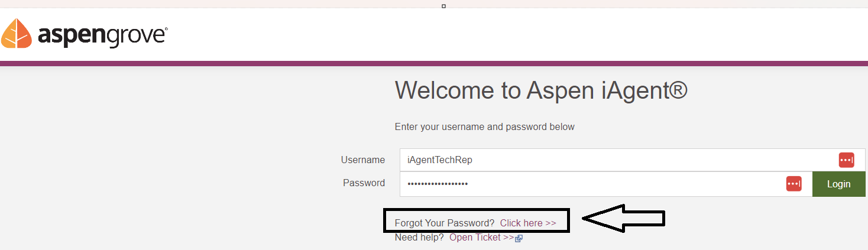This screenshot has height=250, width=868.
Task: Click the 'Username' field label
Action: coord(363,160)
